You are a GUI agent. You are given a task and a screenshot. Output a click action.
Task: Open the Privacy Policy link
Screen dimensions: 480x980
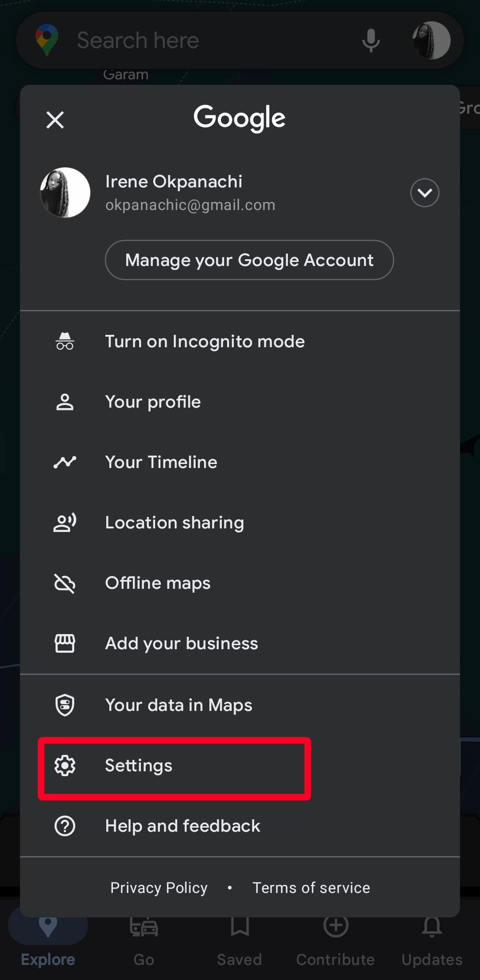point(159,888)
